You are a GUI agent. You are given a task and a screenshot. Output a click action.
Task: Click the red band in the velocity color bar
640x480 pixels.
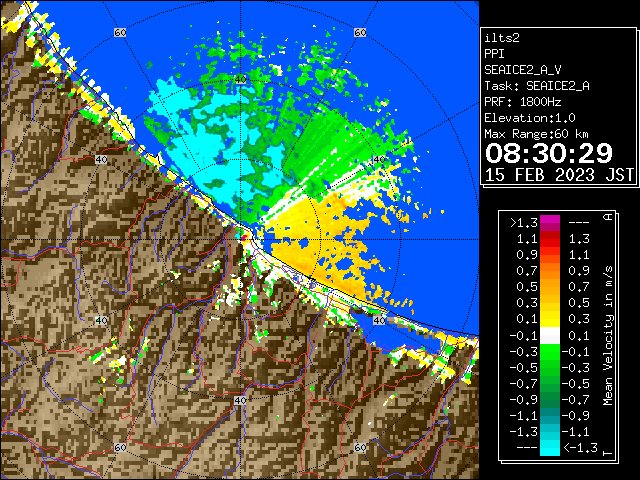(x=550, y=239)
